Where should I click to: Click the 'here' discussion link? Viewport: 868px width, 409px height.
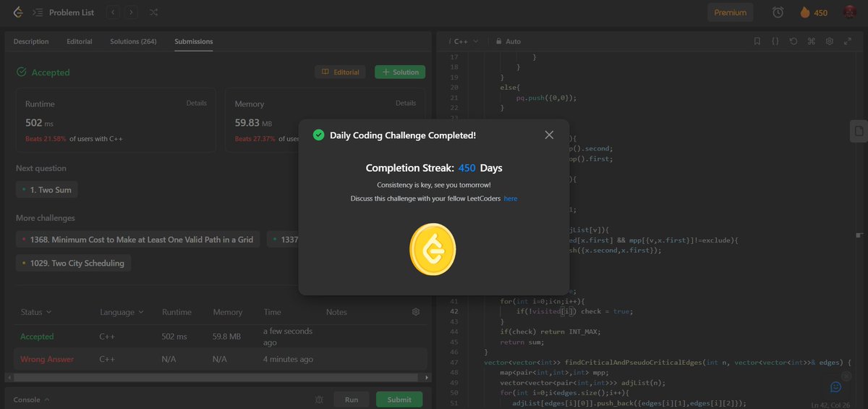click(x=511, y=198)
